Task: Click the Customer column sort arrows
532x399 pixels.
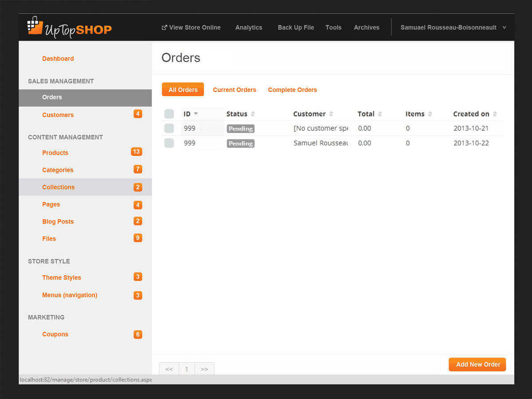Action: 331,114
